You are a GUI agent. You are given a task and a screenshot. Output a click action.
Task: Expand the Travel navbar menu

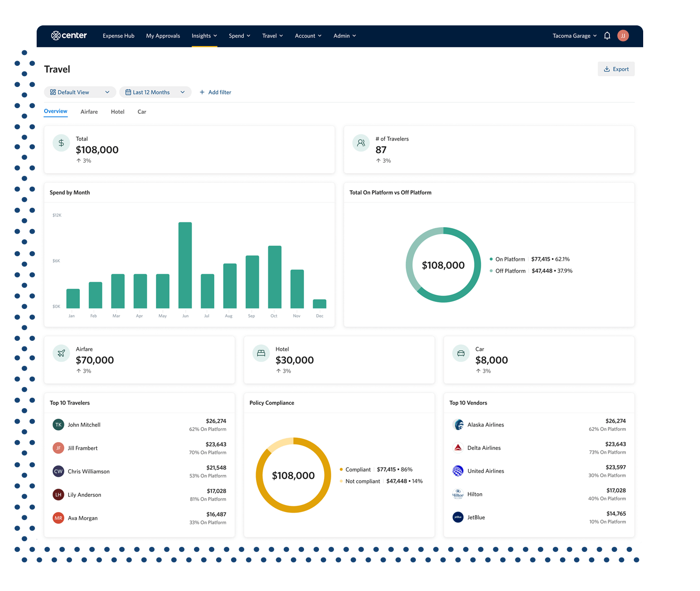tap(272, 36)
